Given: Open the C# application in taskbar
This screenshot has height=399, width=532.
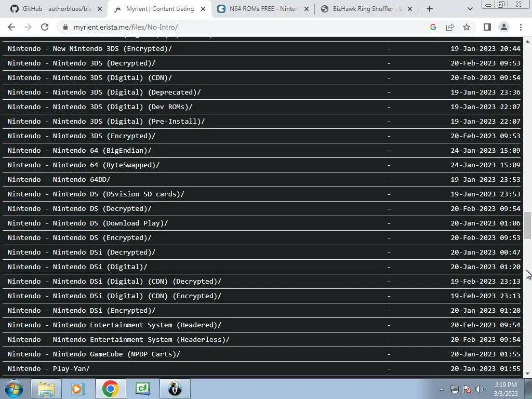Looking at the screenshot, I should coord(142,389).
